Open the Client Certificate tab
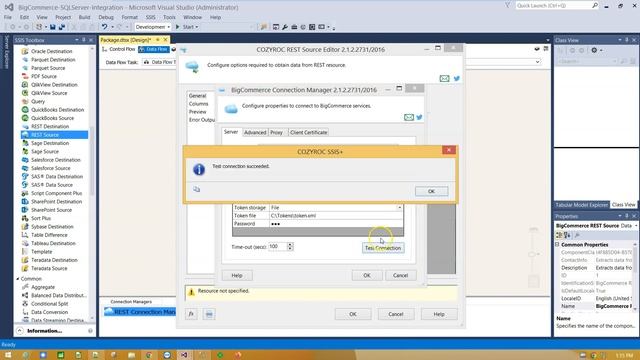Image resolution: width=640 pixels, height=360 pixels. point(308,132)
